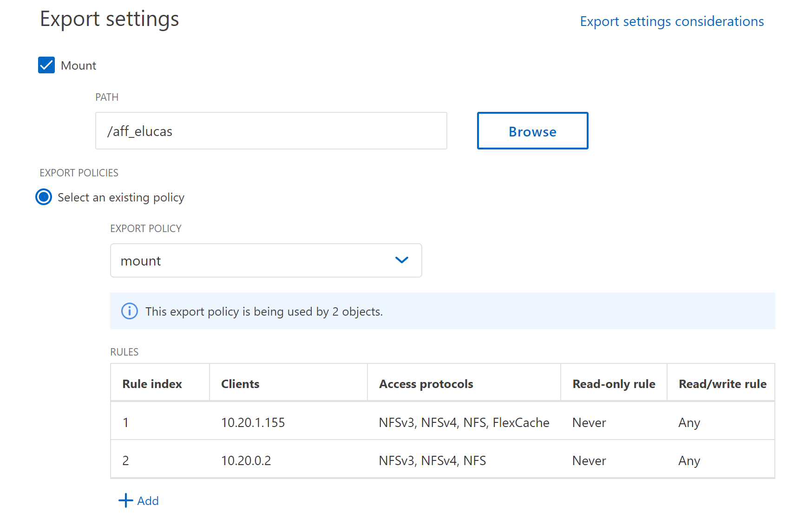
Task: Uncheck the Mount checkbox
Action: tap(46, 65)
